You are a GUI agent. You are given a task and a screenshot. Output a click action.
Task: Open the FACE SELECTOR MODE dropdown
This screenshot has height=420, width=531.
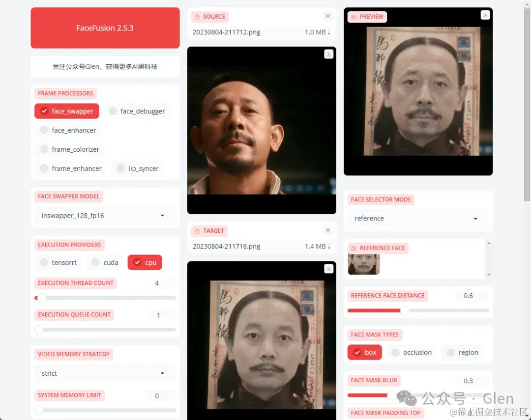[x=417, y=218]
